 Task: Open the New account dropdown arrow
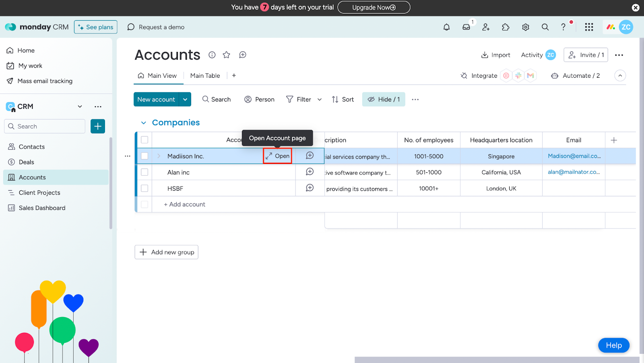pyautogui.click(x=185, y=100)
